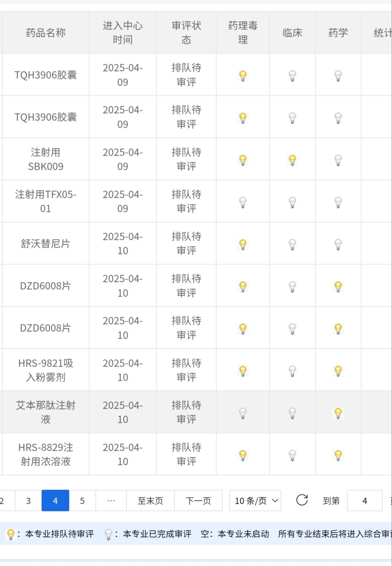This screenshot has width=392, height=566.
Task: Click yellow 药理毒理 bulb for HRS-8829注射用浓溶液
Action: click(x=243, y=455)
